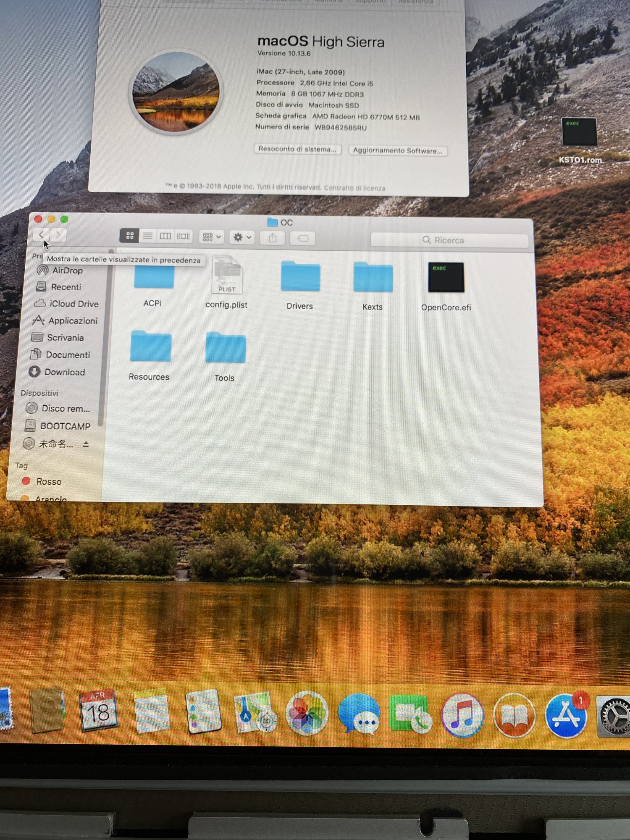Select the KST01.rom file on desktop
The width and height of the screenshot is (630, 840).
[x=580, y=141]
